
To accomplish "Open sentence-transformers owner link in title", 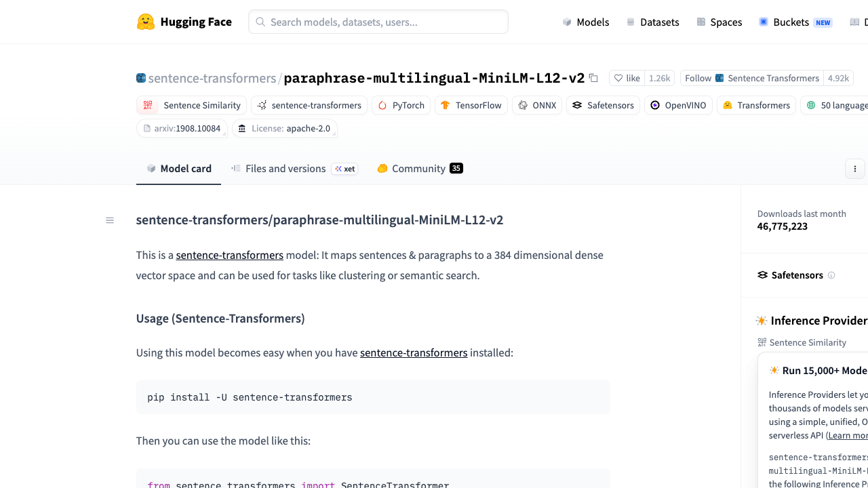I will point(212,78).
